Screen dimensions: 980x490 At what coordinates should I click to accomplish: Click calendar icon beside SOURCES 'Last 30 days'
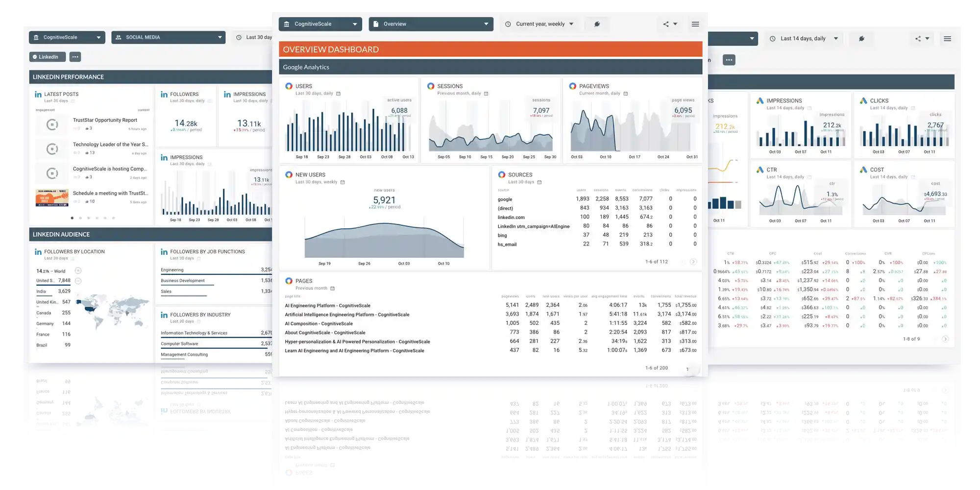coord(539,182)
